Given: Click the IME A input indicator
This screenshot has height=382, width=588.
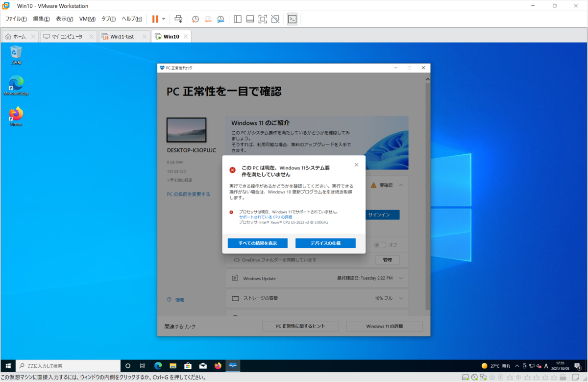Looking at the screenshot, I should [x=546, y=366].
